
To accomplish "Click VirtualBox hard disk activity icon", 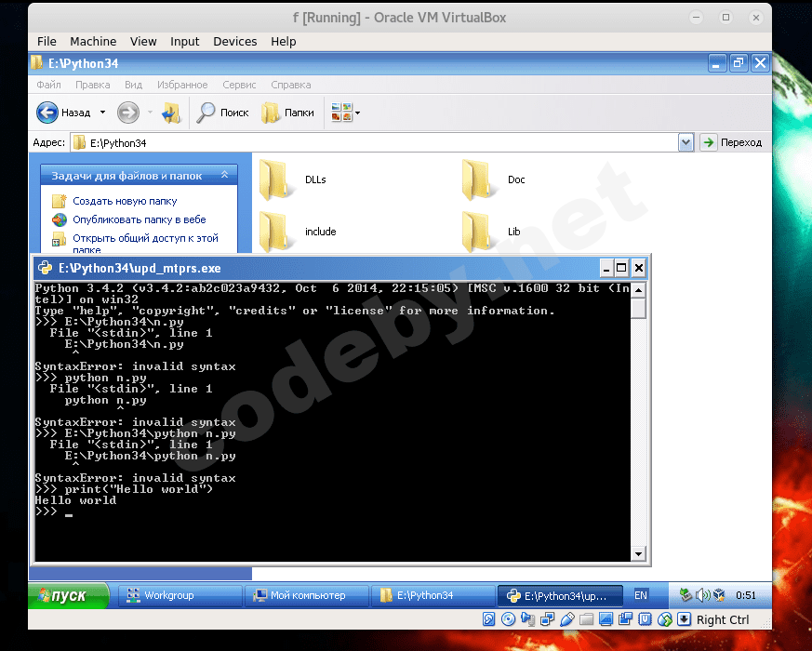I will pyautogui.click(x=489, y=619).
